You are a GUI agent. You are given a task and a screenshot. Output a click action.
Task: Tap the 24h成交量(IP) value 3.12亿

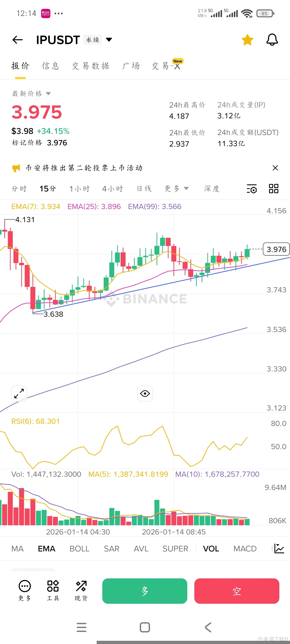click(x=229, y=116)
